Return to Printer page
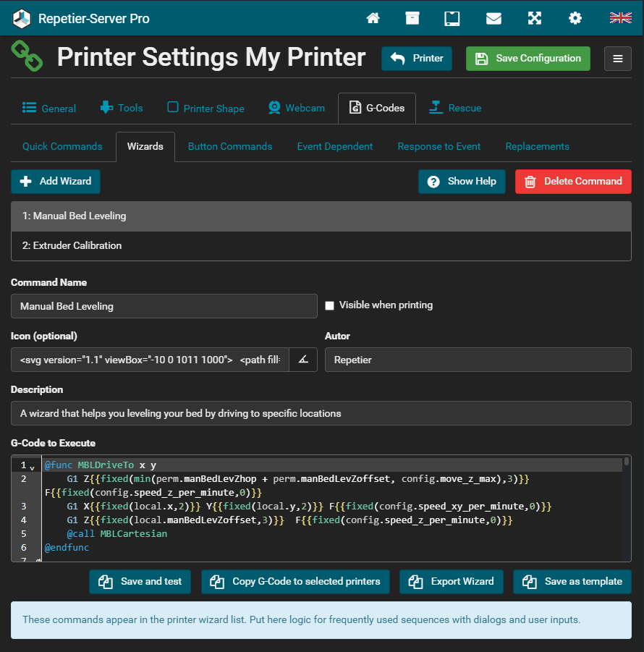Image resolution: width=644 pixels, height=652 pixels. (x=417, y=59)
